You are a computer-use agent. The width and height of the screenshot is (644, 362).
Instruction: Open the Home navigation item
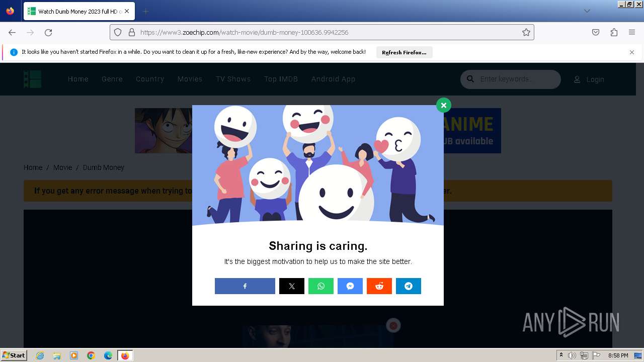click(78, 79)
